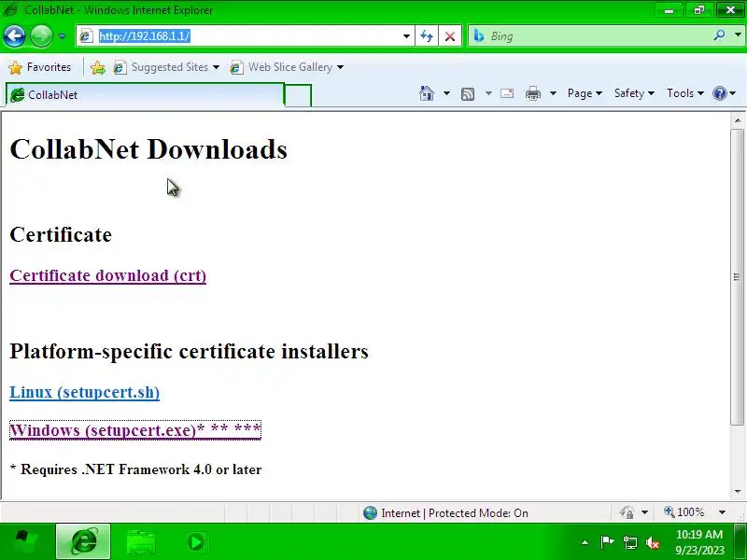
Task: Expand the zoom level dropdown arrow
Action: click(x=722, y=512)
